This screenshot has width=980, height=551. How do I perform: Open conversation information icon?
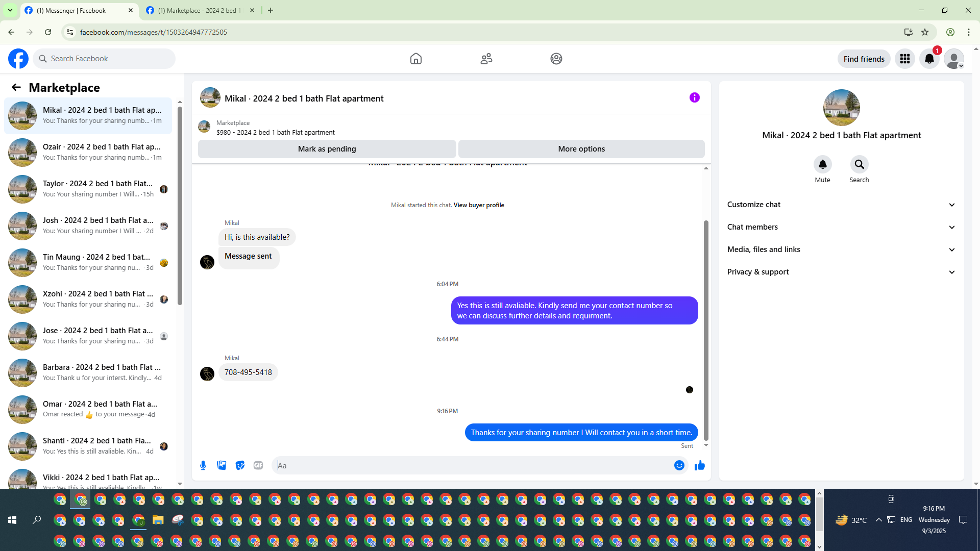(x=695, y=97)
